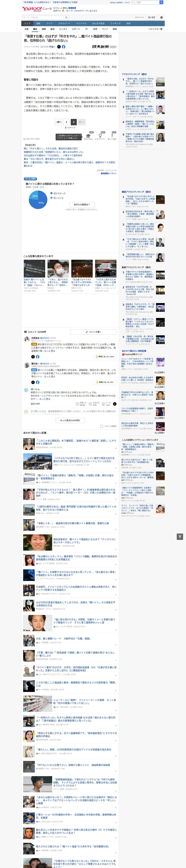Click the poll comment count icon 11
Image resolution: width=186 pixels, height=868 pixels.
[42, 187]
